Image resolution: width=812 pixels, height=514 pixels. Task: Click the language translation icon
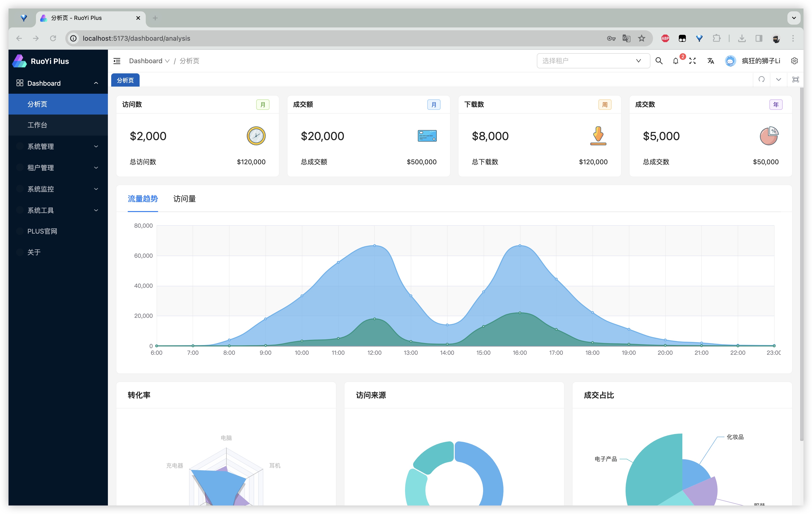[x=710, y=61]
